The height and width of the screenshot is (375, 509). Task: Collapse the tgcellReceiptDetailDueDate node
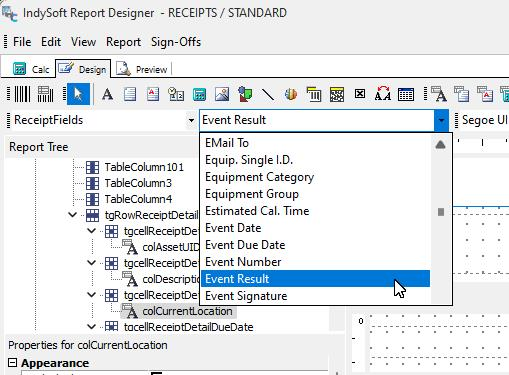pos(91,326)
